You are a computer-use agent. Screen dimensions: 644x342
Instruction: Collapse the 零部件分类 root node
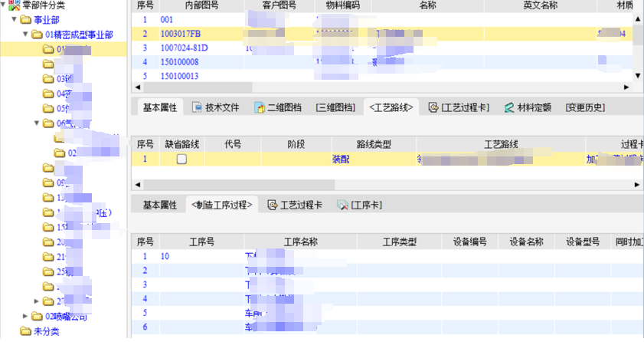pyautogui.click(x=3, y=5)
